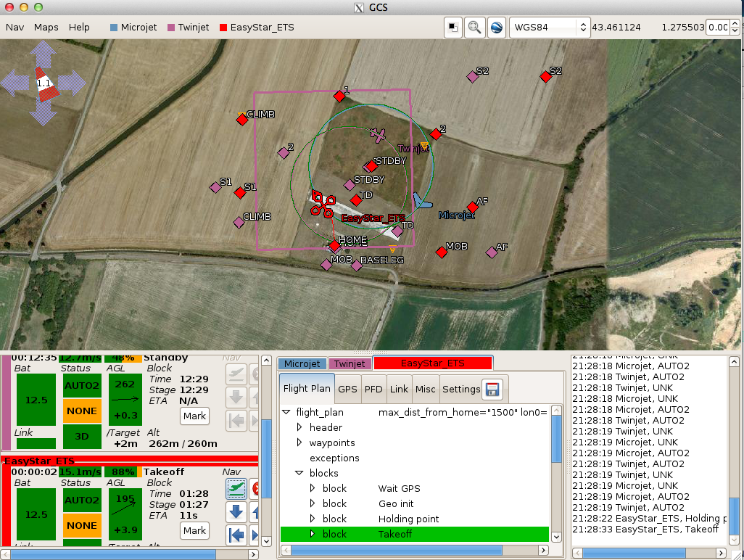Click the fit-to-window zoom magnifier icon
744x560 pixels.
coord(474,28)
